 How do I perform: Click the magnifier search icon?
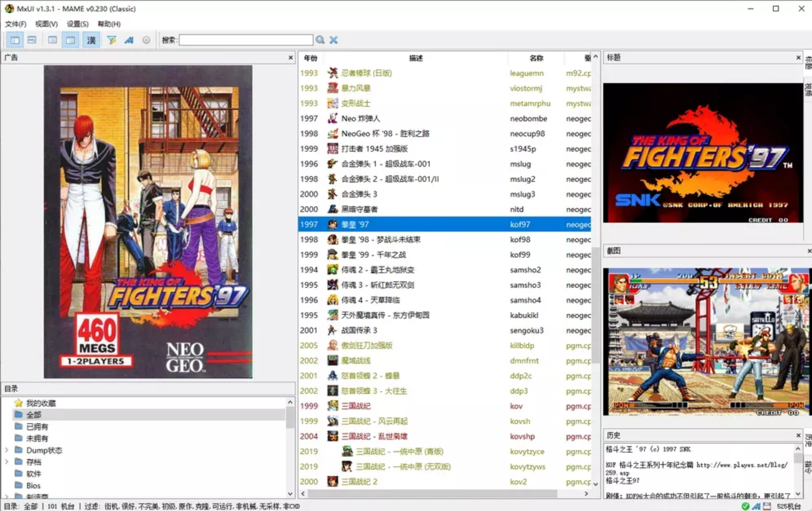pos(320,40)
